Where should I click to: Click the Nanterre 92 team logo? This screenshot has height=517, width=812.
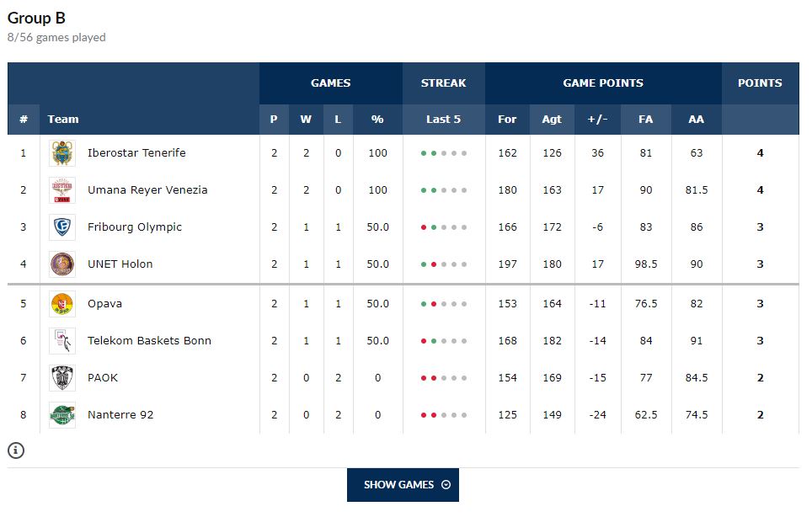click(x=62, y=415)
